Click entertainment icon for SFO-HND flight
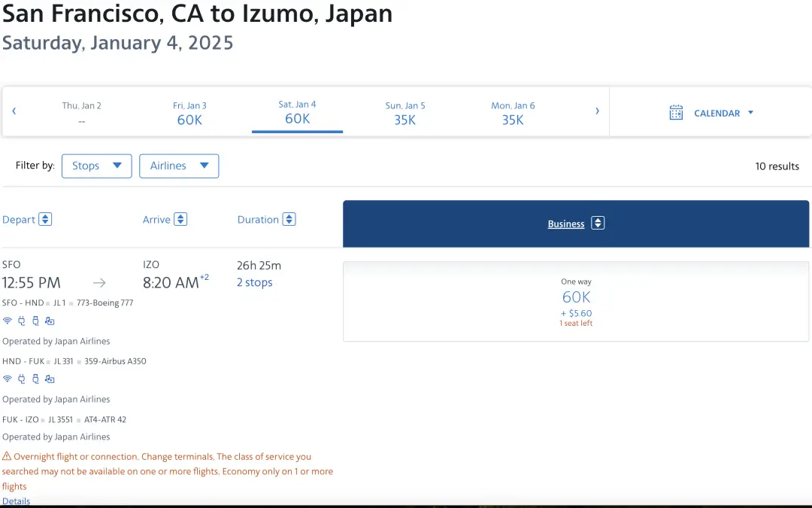 [50, 321]
